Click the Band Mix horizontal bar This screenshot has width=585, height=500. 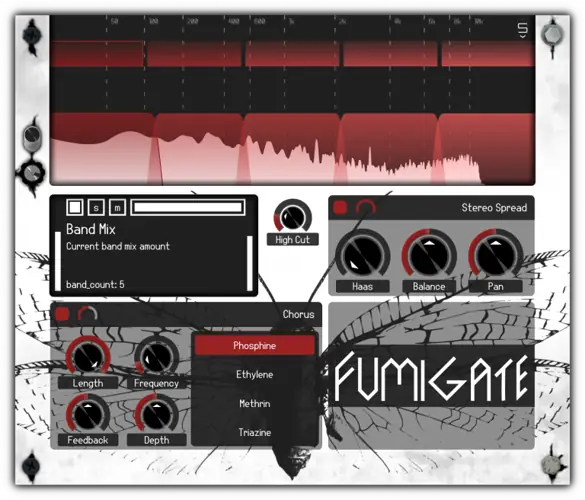click(x=188, y=207)
